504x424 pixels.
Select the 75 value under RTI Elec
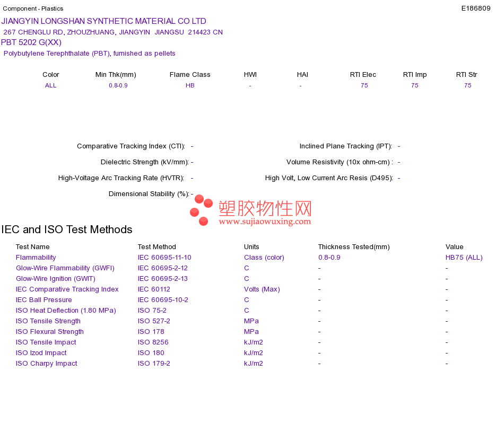click(x=364, y=85)
